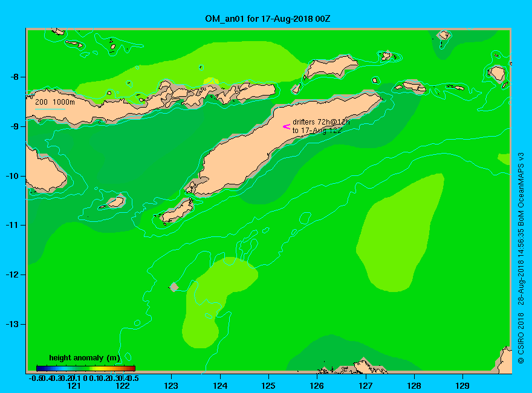Click longitude label 123

click(x=171, y=386)
